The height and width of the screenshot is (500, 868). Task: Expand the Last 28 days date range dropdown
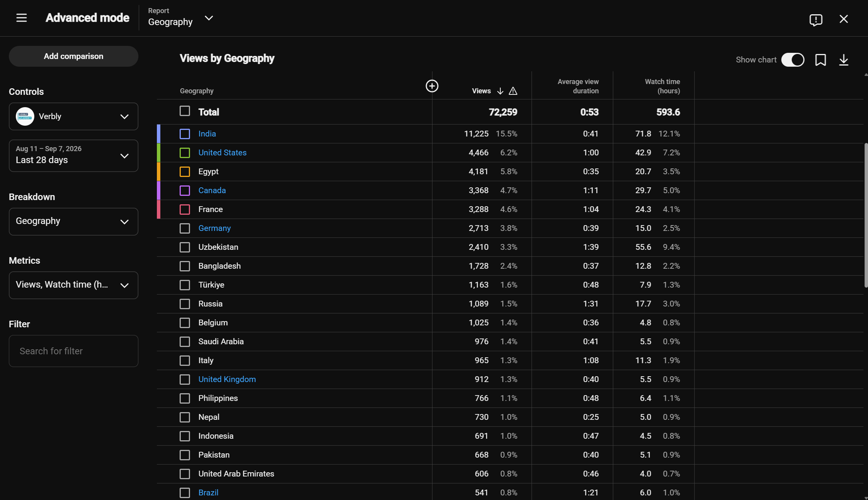(74, 156)
